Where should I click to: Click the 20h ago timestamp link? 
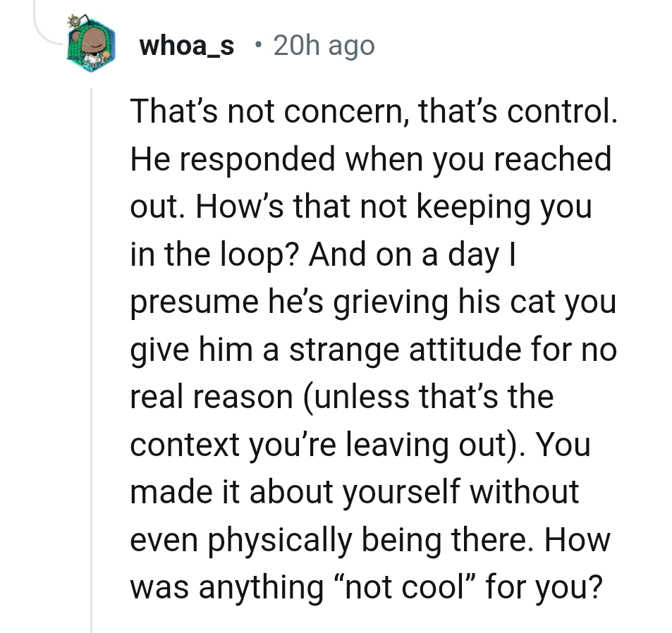324,44
